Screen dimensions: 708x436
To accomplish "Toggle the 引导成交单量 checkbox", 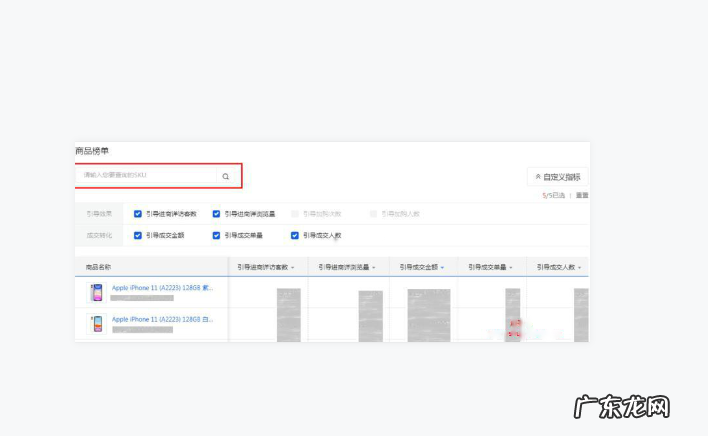I will [x=216, y=236].
